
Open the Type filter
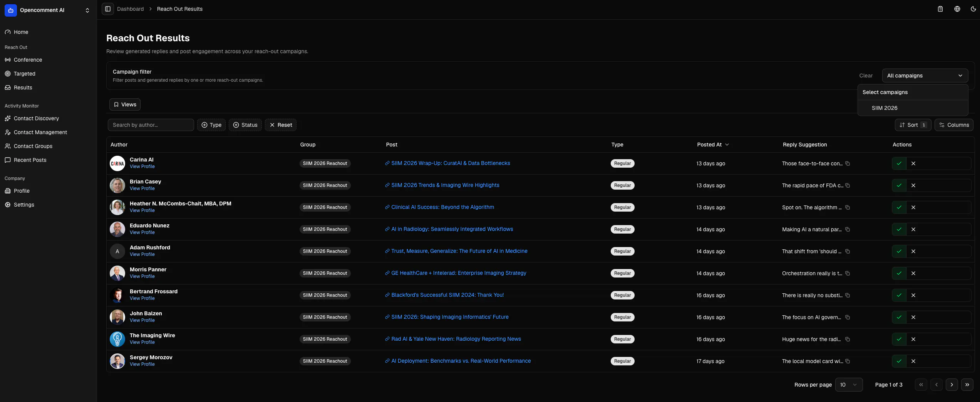211,125
